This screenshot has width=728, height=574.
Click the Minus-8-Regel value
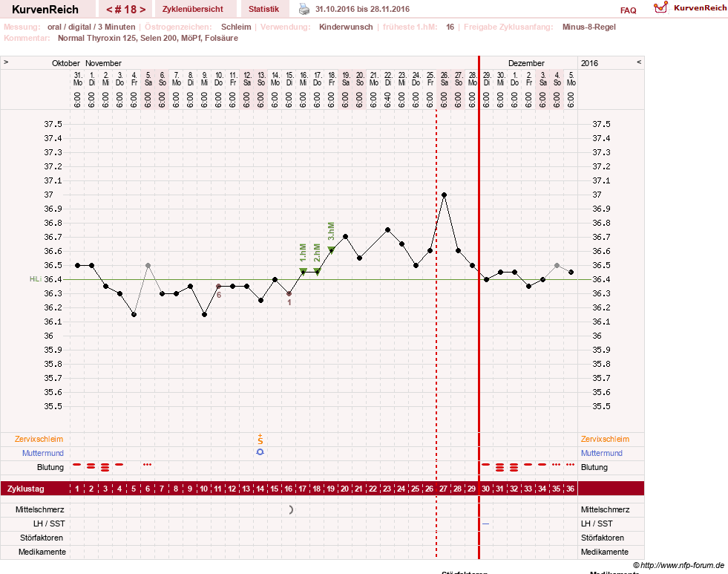[588, 27]
